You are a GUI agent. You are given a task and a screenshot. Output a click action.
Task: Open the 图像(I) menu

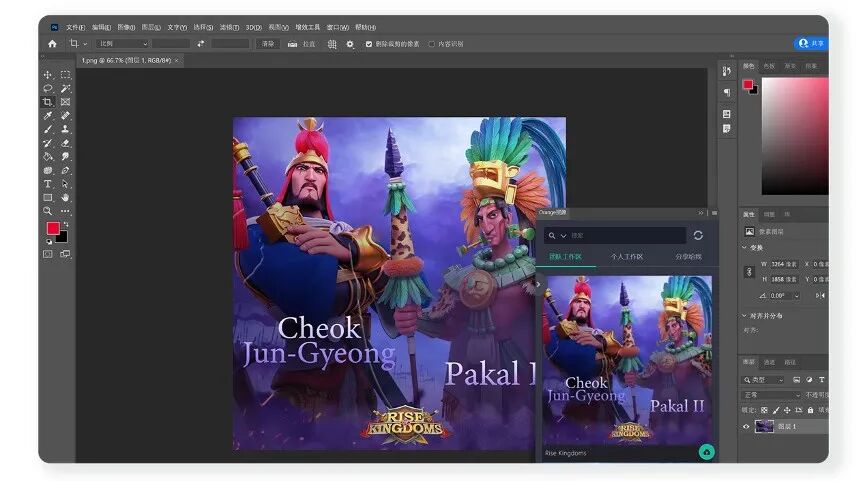coord(126,27)
